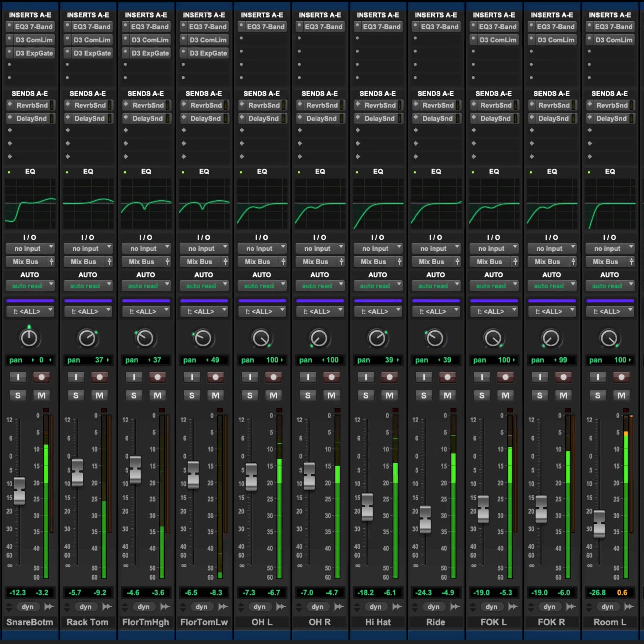Screen dimensions: 644x644
Task: Open SnareBotm output window arrow icon
Action: (49, 607)
